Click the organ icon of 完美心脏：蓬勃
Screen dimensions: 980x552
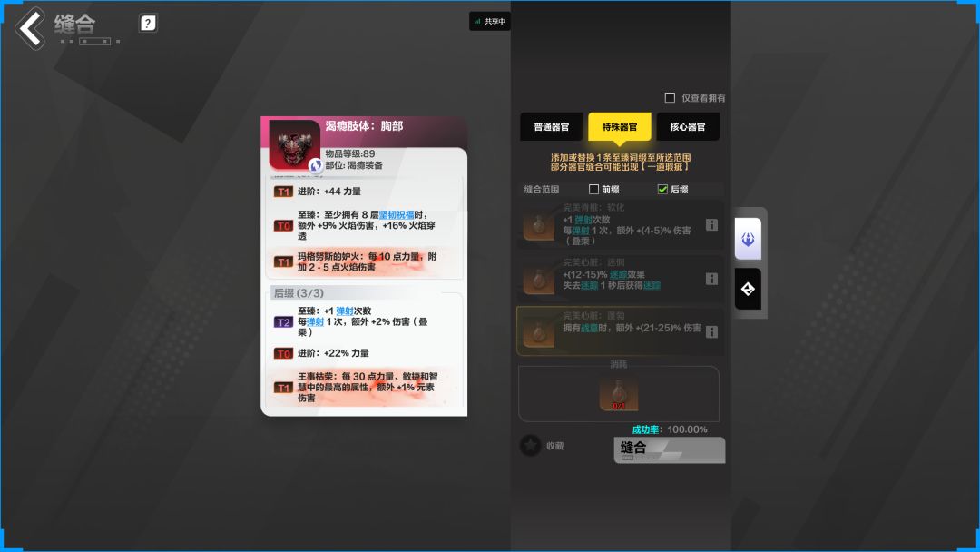[538, 332]
